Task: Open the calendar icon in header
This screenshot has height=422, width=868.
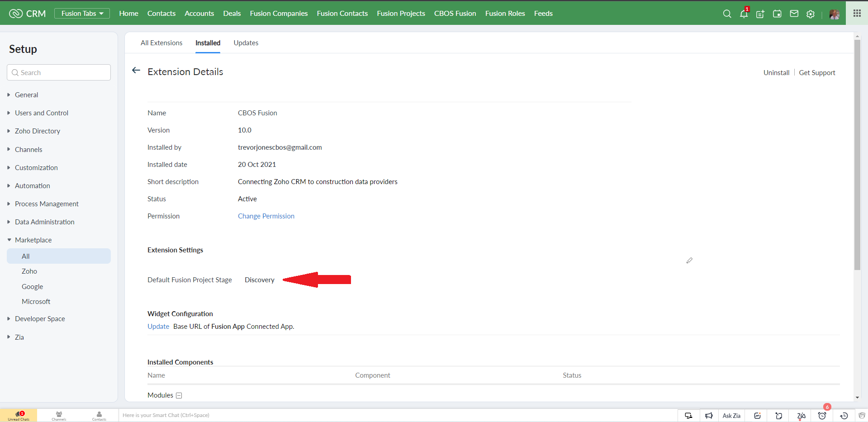Action: 777,14
